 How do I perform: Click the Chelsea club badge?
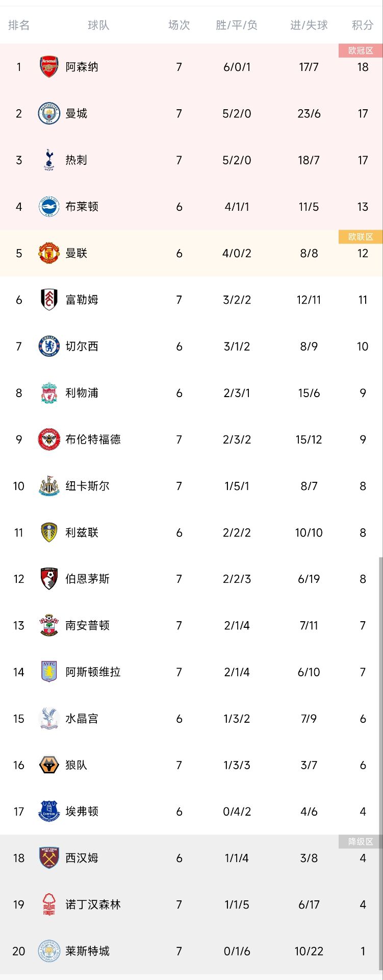(x=49, y=346)
